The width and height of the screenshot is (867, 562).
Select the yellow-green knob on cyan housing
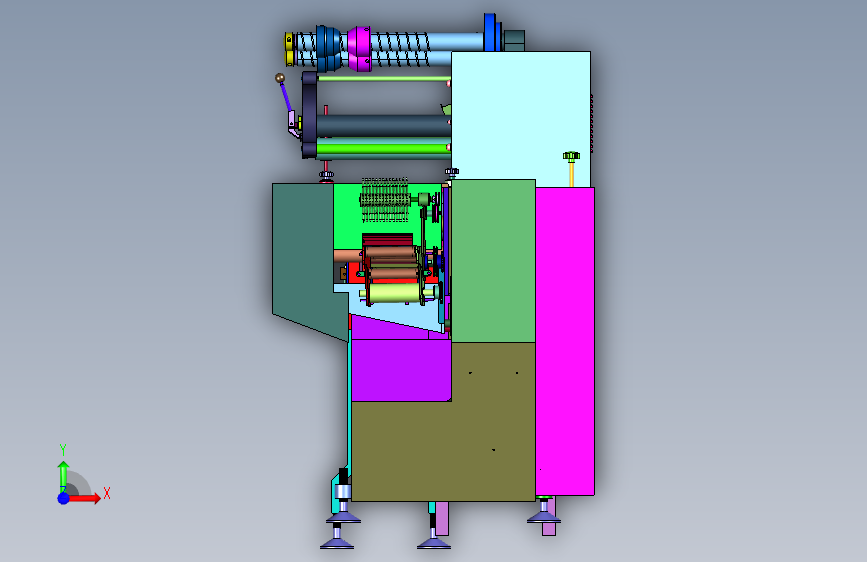pyautogui.click(x=571, y=156)
